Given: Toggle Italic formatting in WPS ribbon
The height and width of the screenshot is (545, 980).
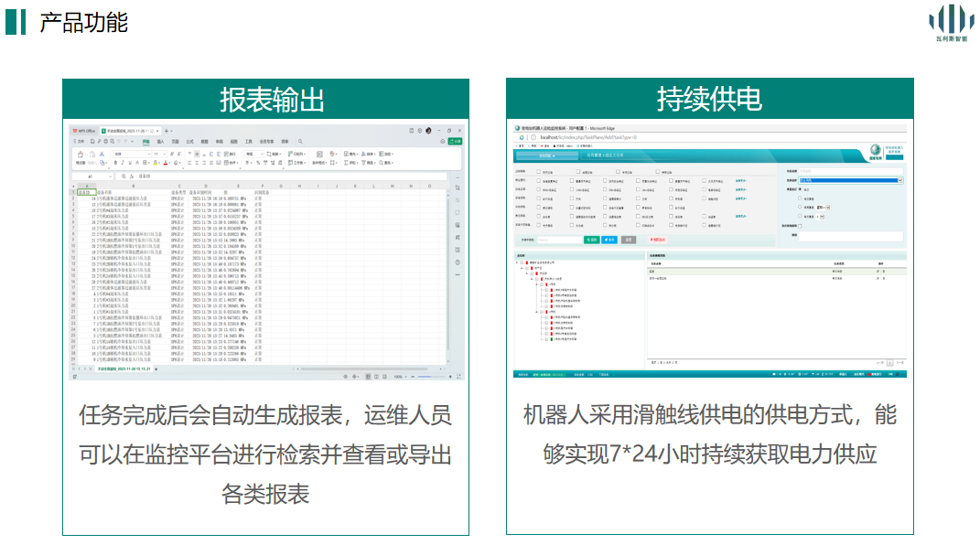Looking at the screenshot, I should (123, 163).
